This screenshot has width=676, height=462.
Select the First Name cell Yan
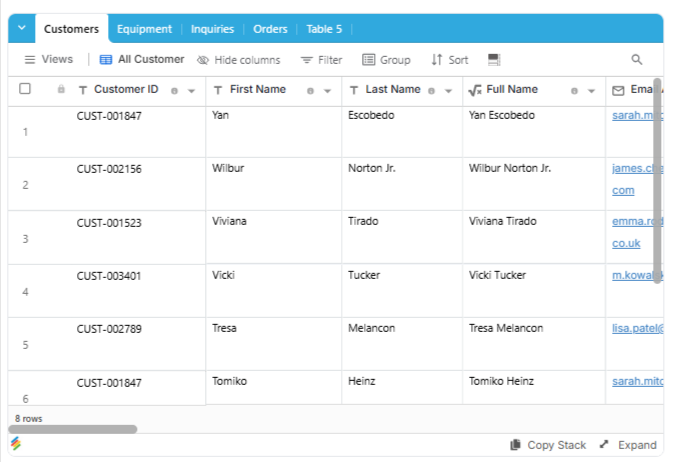[x=273, y=131]
